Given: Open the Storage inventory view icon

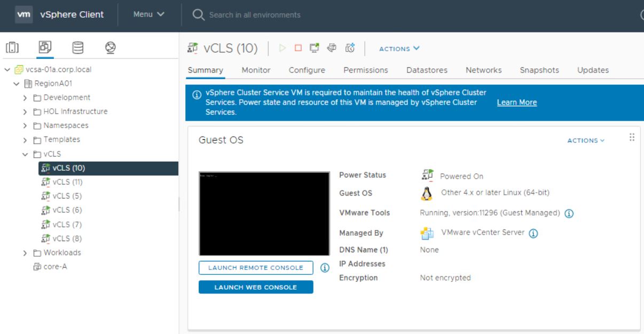Looking at the screenshot, I should click(77, 47).
